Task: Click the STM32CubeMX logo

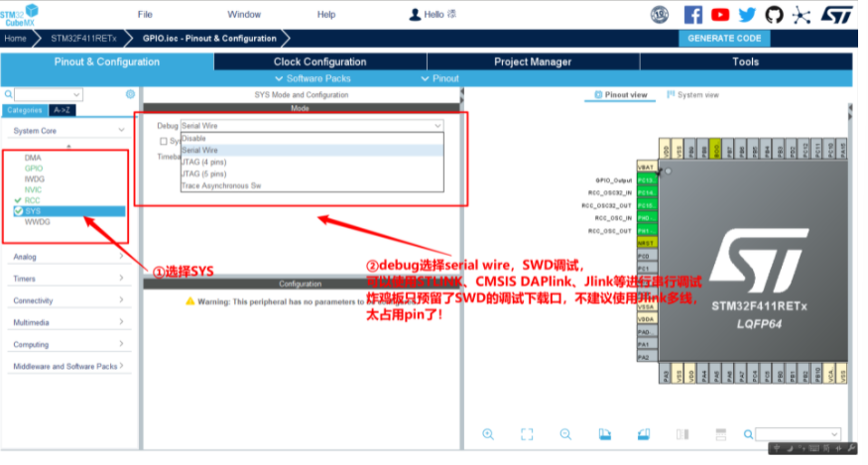Action: [20, 15]
